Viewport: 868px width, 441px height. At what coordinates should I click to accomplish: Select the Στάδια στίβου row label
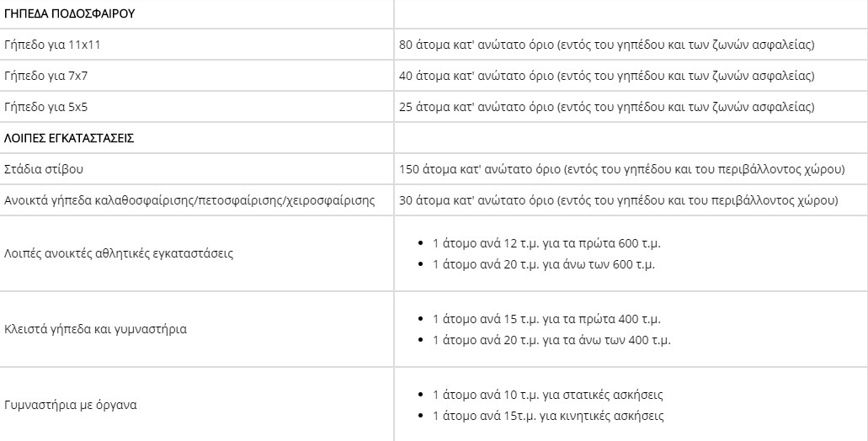(43, 169)
